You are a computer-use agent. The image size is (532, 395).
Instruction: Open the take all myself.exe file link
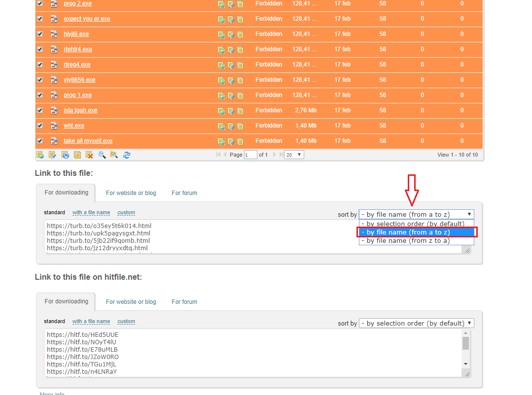coord(88,141)
